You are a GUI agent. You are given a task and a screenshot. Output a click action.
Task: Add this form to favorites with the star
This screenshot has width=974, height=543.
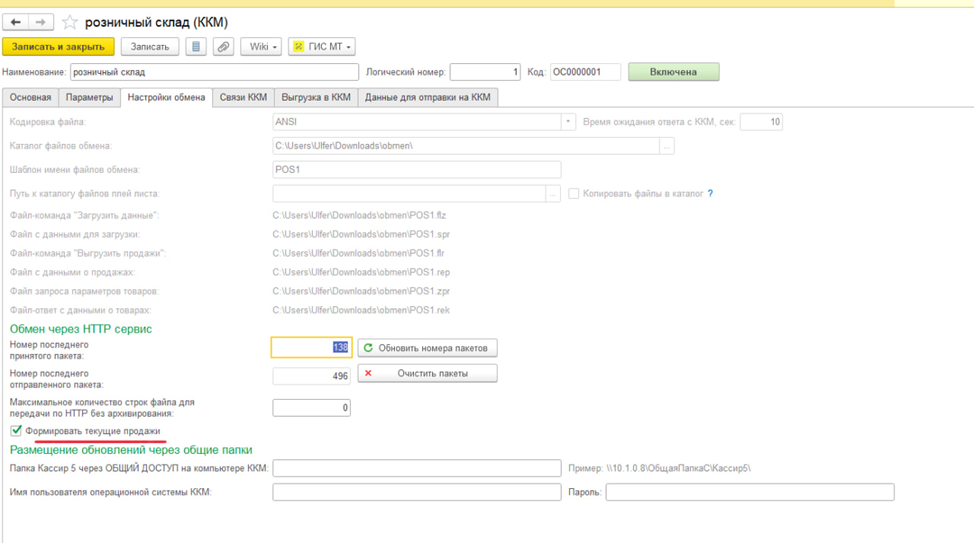pyautogui.click(x=70, y=22)
